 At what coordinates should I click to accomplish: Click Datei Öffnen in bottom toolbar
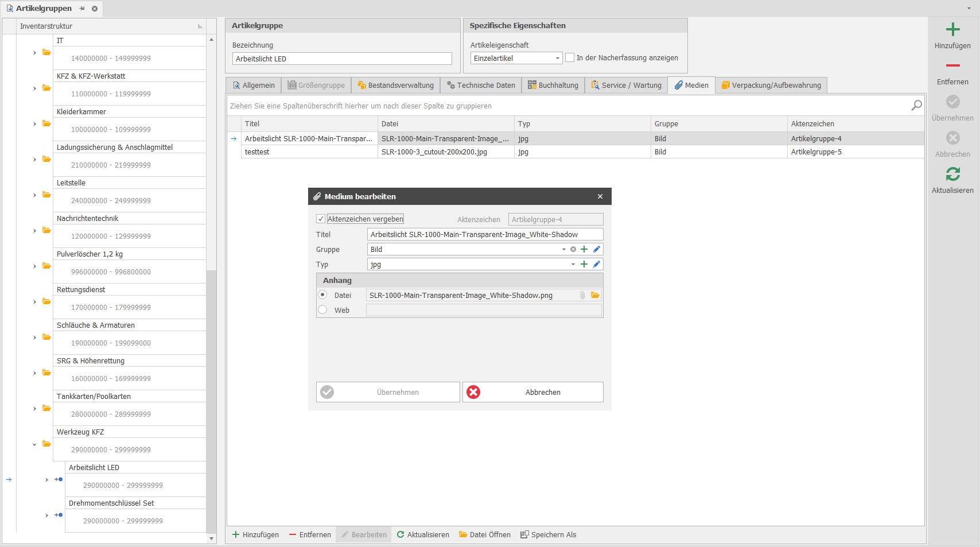[484, 535]
